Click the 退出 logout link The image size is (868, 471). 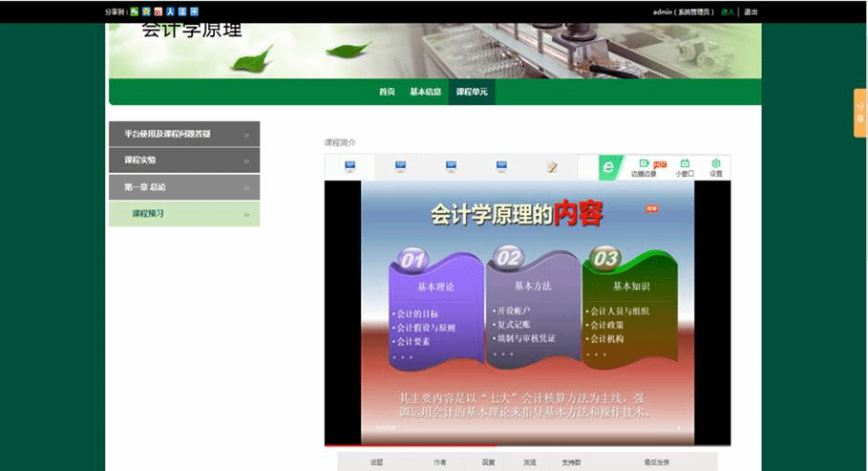coord(751,11)
